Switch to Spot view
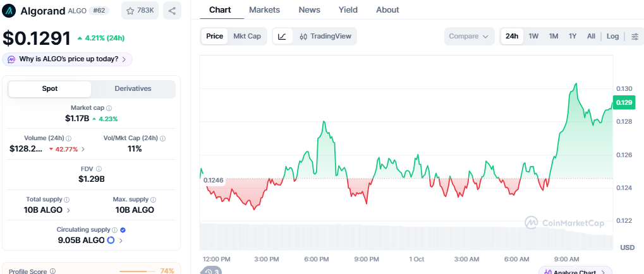 pyautogui.click(x=50, y=88)
